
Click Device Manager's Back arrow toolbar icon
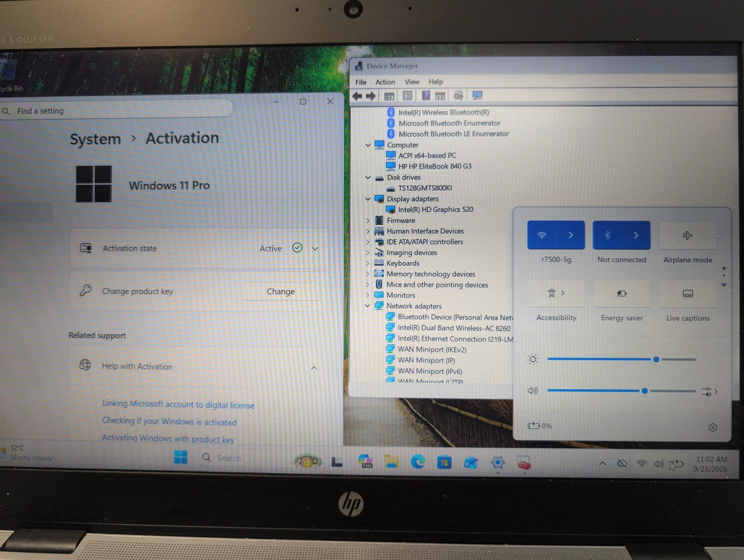(357, 96)
